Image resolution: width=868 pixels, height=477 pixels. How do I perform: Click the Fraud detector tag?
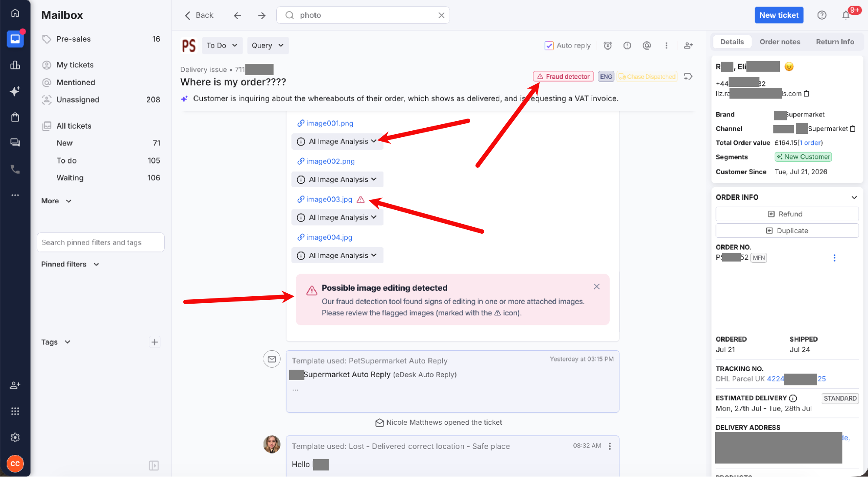point(563,77)
